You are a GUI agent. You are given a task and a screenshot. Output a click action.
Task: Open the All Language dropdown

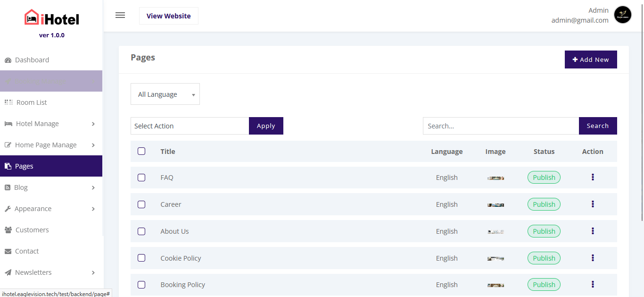click(165, 94)
